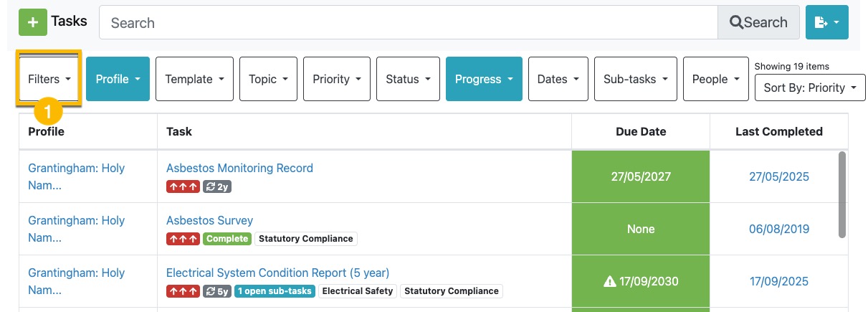Open the Asbestos Monitoring Record task link

(239, 168)
